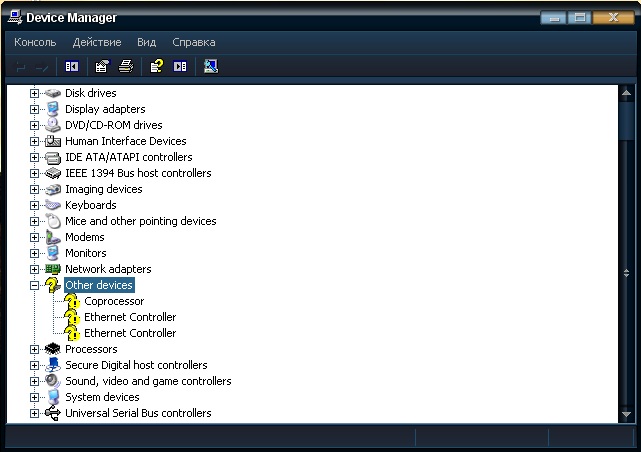
Task: Click the Device Manager title bar icon
Action: (16, 18)
